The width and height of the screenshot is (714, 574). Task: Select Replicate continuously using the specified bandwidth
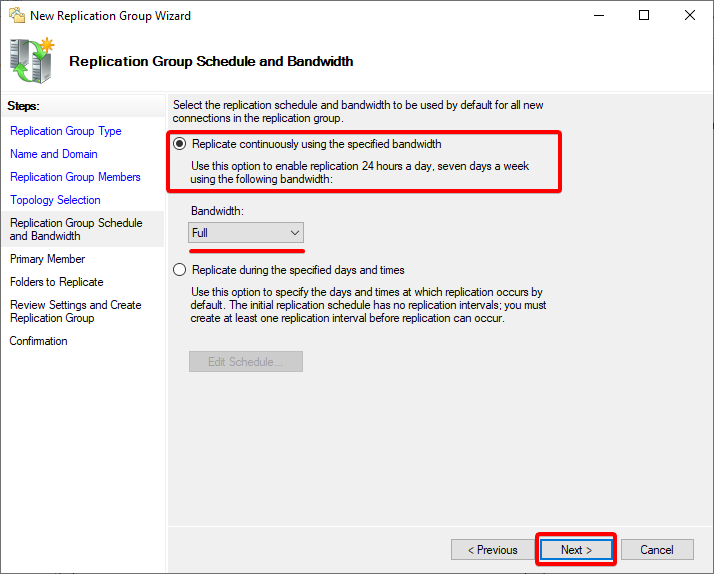coord(180,144)
